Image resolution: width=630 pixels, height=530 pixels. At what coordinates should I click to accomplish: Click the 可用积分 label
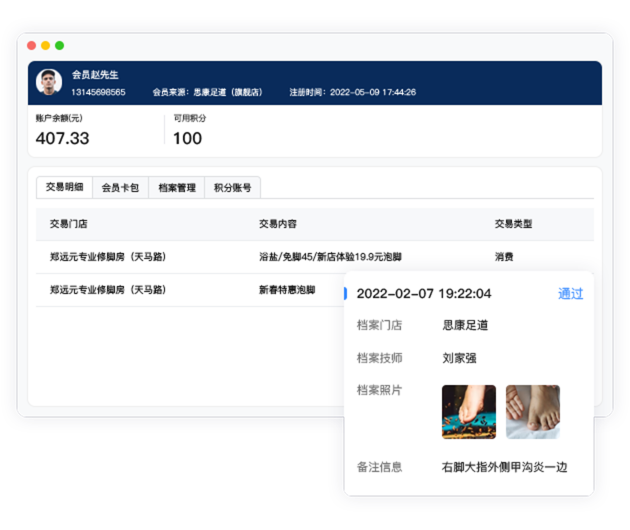(x=190, y=118)
